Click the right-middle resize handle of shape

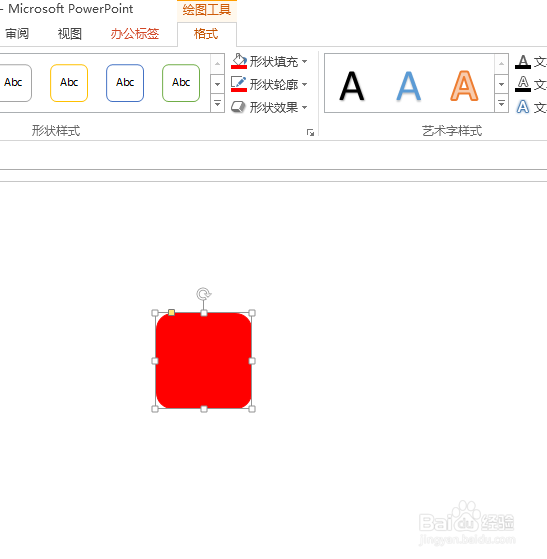(x=252, y=361)
